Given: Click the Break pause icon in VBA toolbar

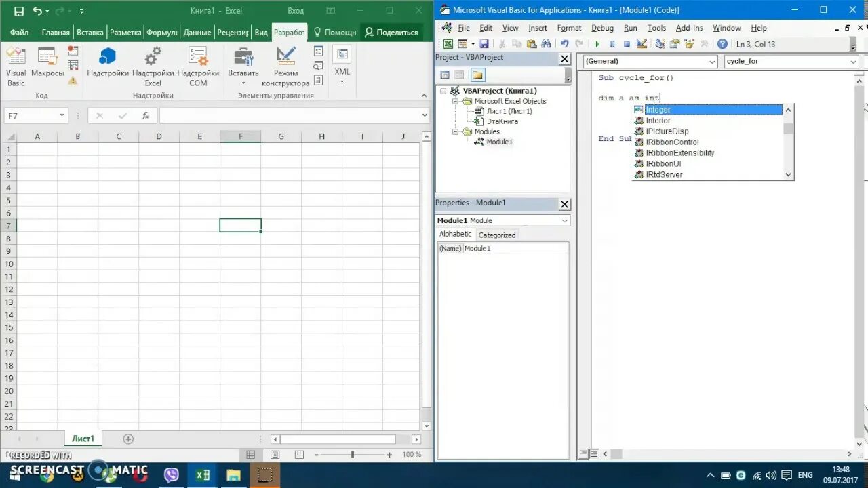Looking at the screenshot, I should 612,44.
